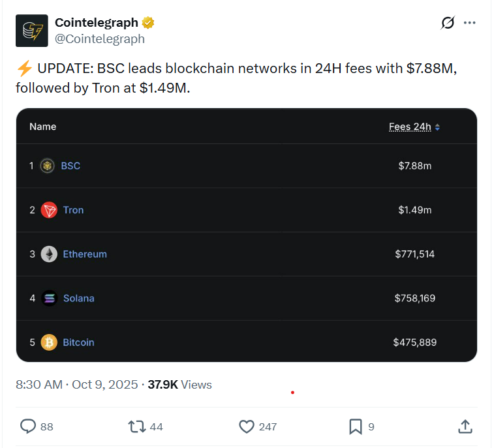Screen dimensions: 494x448
Task: Repost this tweet using the retweet icon
Action: click(137, 426)
